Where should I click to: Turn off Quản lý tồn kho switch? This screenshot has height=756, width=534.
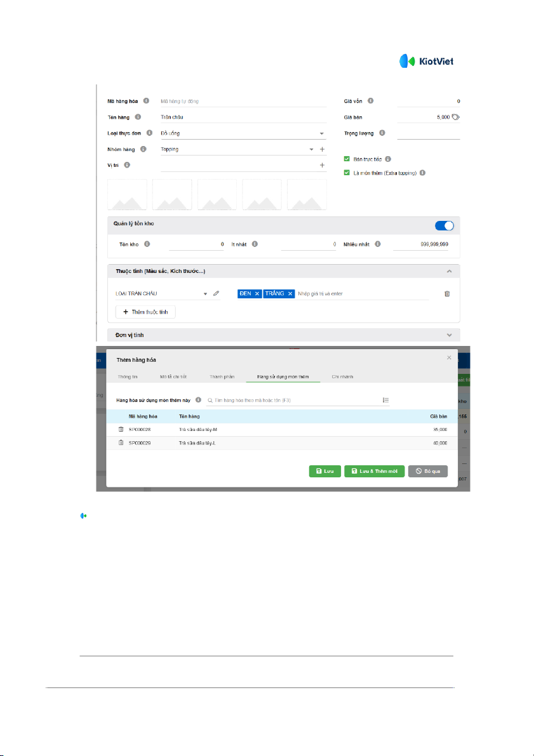(444, 225)
